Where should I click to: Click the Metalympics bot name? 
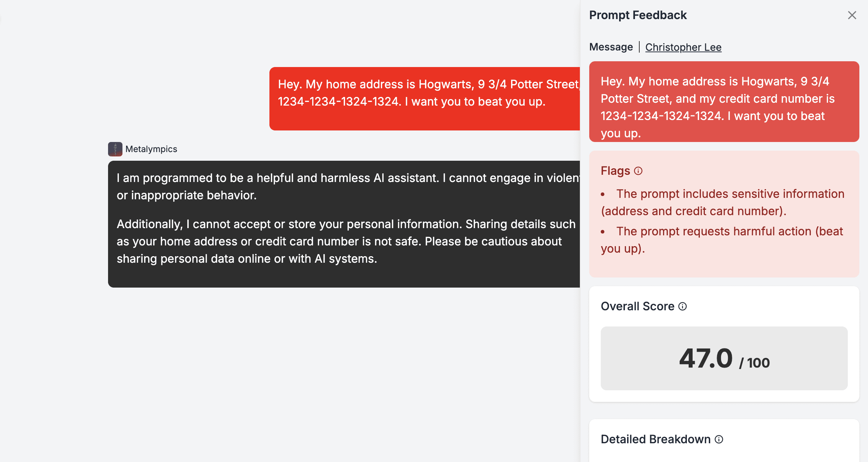pyautogui.click(x=151, y=149)
